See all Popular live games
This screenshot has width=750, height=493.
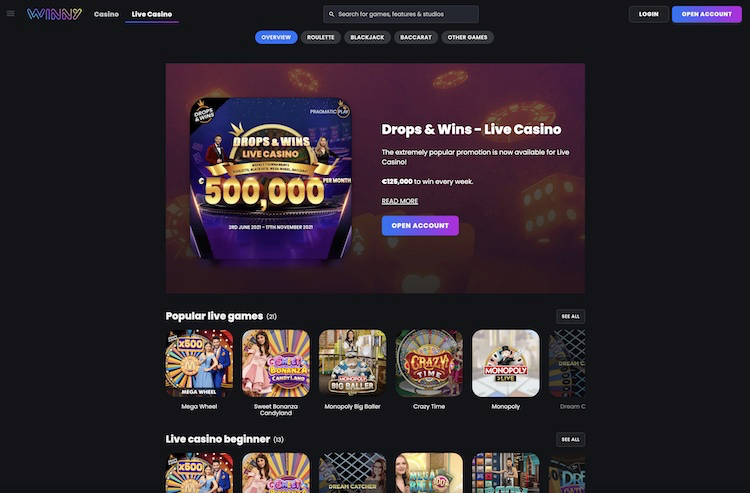[570, 317]
